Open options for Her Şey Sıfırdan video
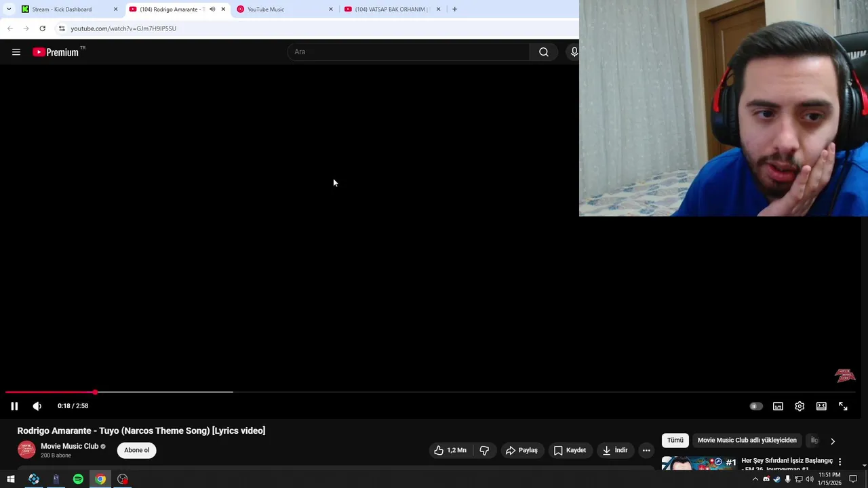The width and height of the screenshot is (868, 488). pyautogui.click(x=840, y=462)
